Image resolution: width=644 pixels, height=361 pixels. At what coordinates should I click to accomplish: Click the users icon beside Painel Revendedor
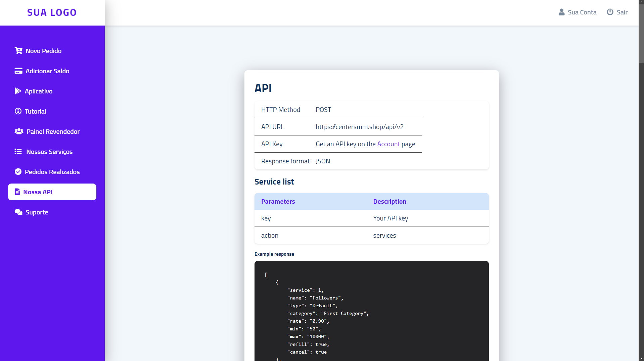18,131
